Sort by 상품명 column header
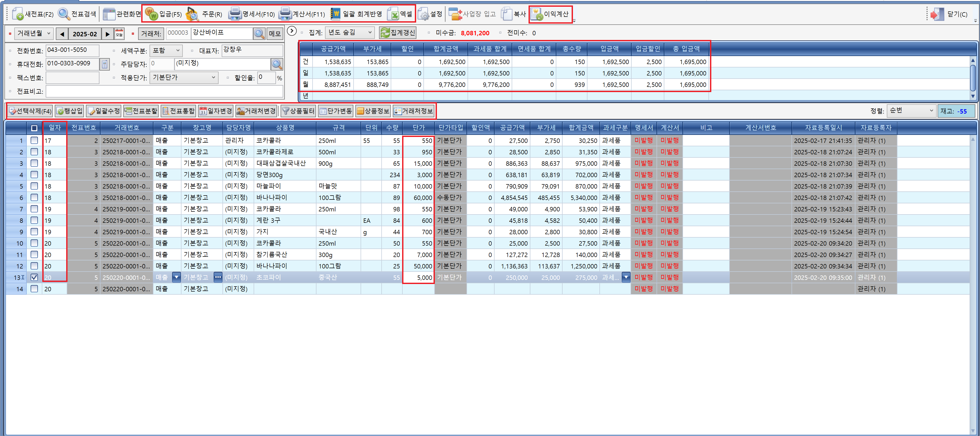The width and height of the screenshot is (980, 436). coord(285,128)
